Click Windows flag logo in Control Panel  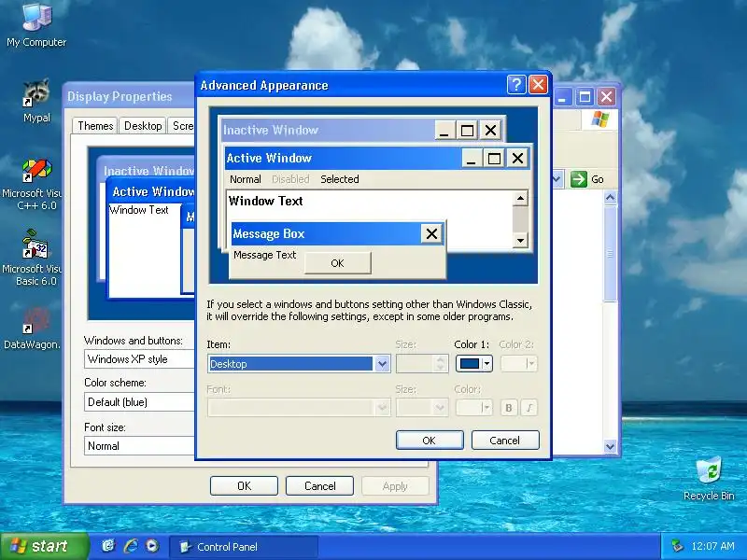click(x=599, y=119)
